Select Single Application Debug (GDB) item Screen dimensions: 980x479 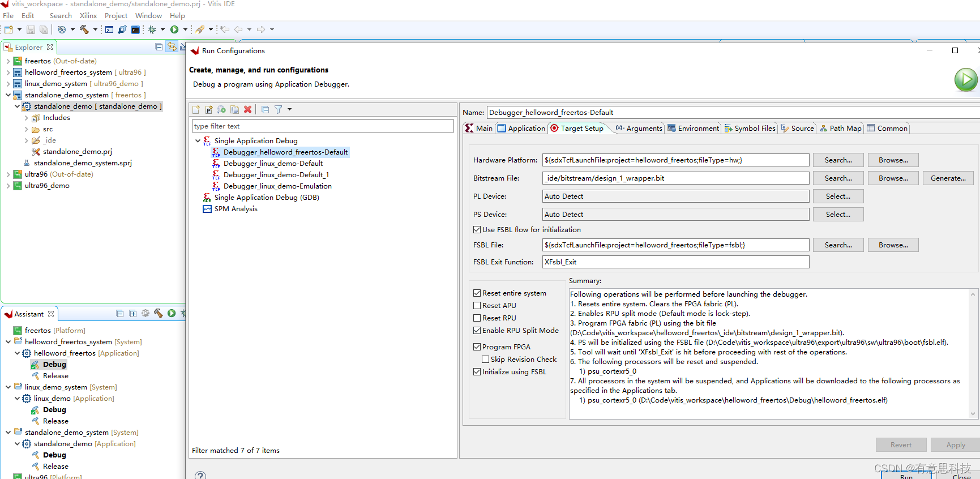tap(267, 198)
